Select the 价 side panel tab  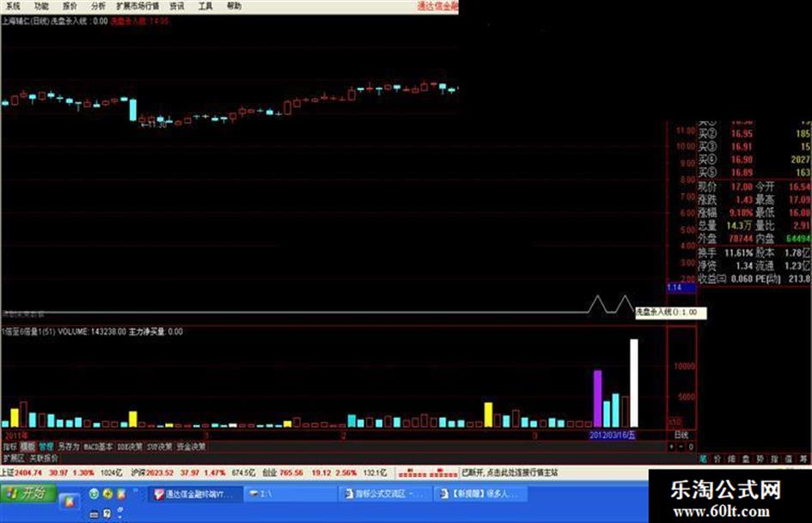click(x=717, y=459)
